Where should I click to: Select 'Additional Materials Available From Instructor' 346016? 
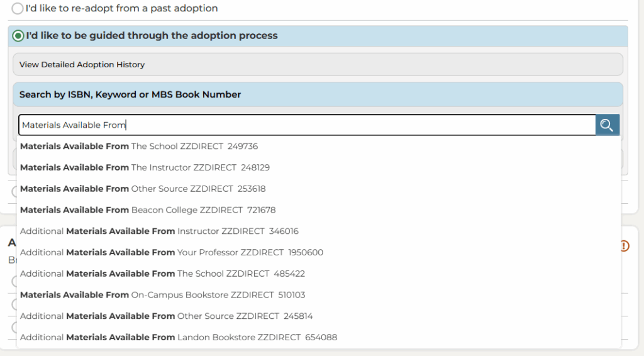point(159,231)
